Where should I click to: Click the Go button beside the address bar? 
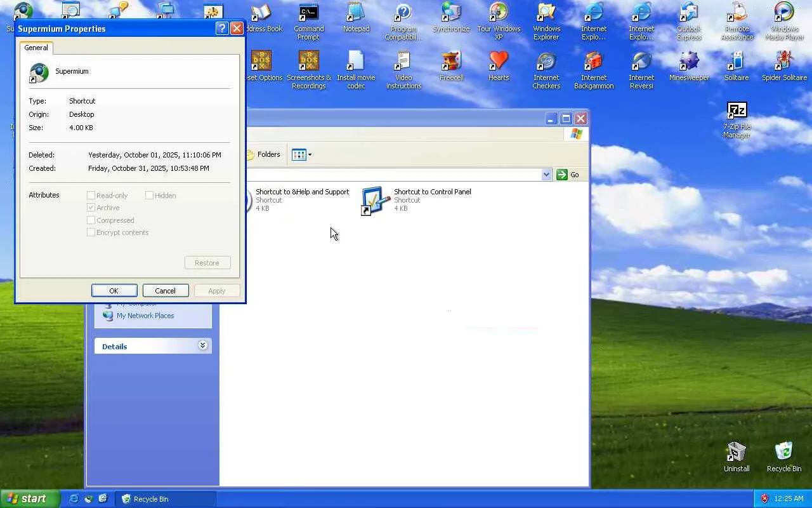(x=569, y=175)
